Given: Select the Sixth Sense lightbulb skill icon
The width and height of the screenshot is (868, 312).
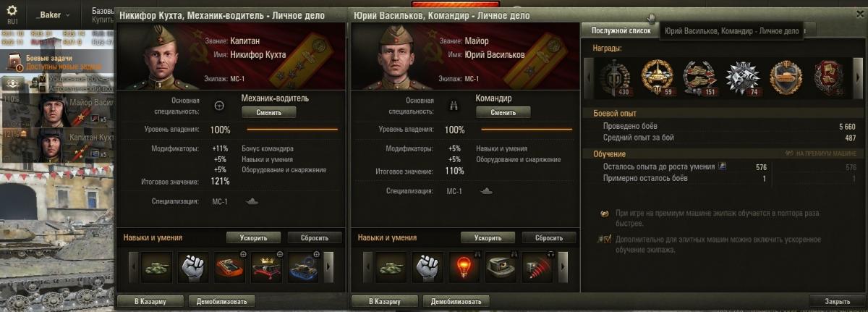Looking at the screenshot, I should [464, 267].
